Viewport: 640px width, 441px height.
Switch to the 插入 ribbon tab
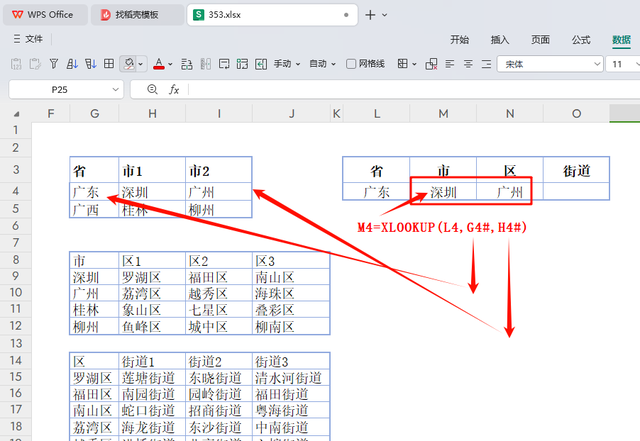(500, 40)
